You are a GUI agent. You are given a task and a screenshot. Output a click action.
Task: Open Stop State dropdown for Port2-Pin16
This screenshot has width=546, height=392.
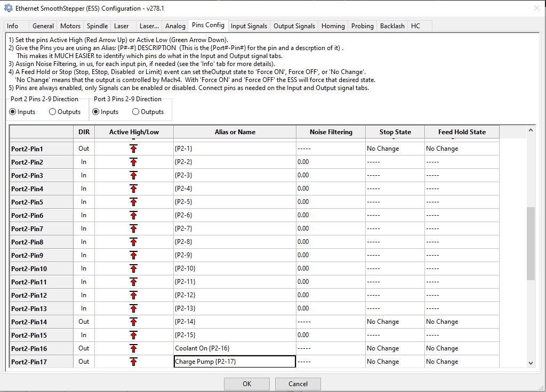click(x=395, y=348)
